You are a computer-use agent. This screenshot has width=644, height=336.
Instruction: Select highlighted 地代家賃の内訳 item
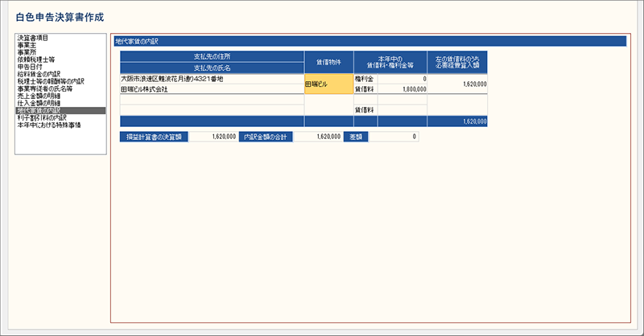[39, 110]
